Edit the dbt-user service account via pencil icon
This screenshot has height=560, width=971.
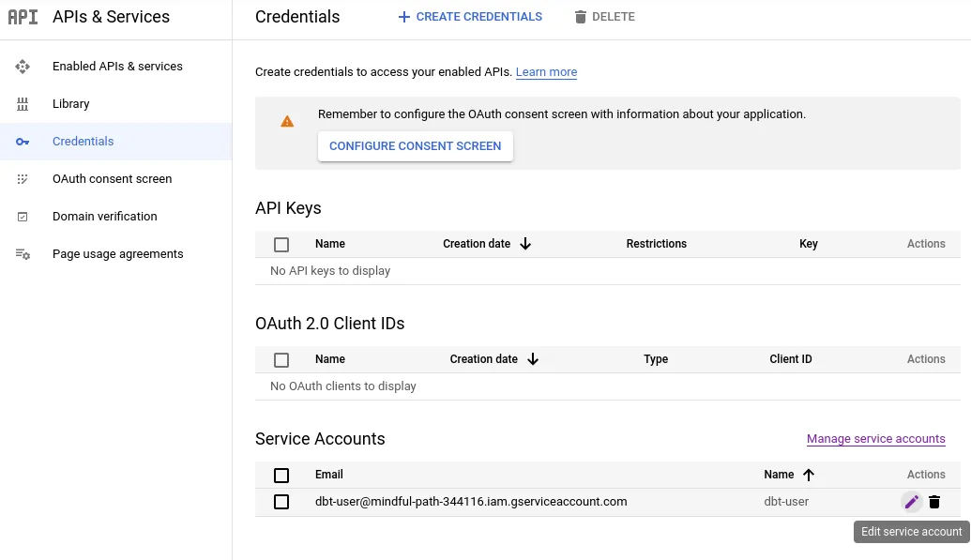pyautogui.click(x=912, y=502)
